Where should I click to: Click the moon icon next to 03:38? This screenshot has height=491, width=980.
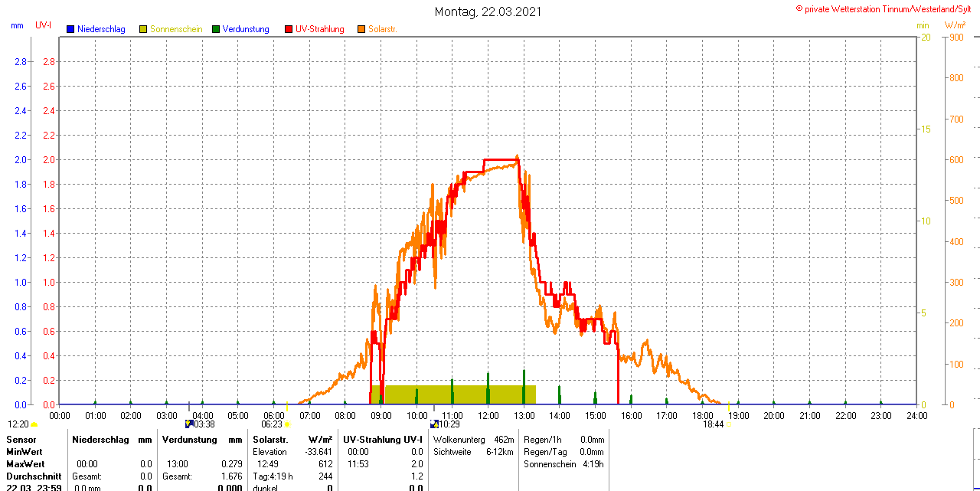coord(189,424)
